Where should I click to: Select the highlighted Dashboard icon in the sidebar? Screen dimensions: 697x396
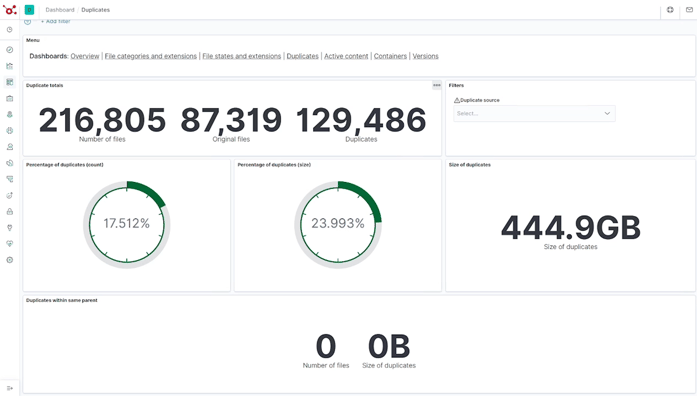pos(10,82)
